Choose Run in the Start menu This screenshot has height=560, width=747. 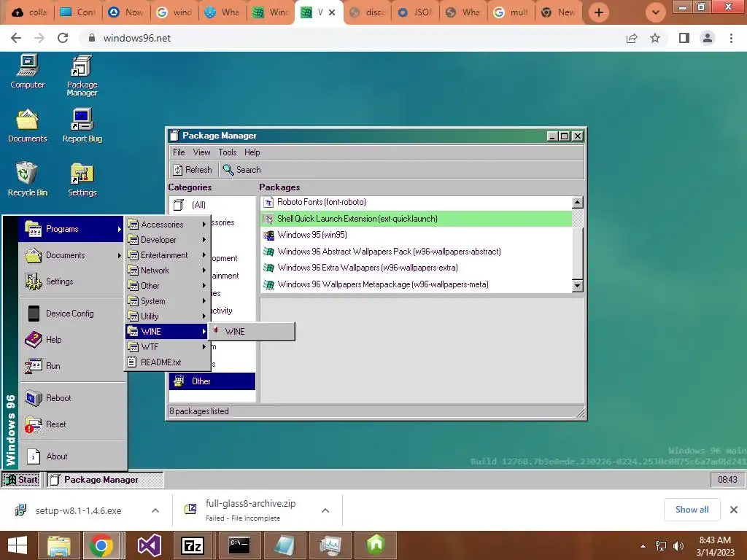click(x=71, y=366)
